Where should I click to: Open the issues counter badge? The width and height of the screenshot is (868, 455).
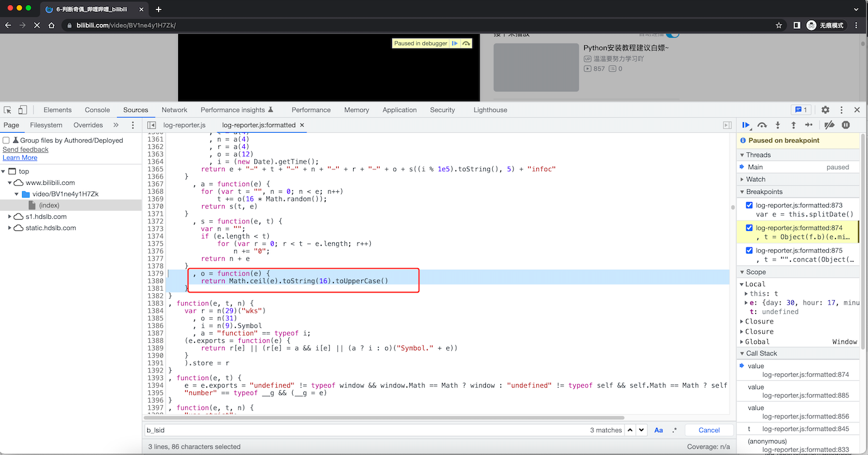tap(801, 110)
